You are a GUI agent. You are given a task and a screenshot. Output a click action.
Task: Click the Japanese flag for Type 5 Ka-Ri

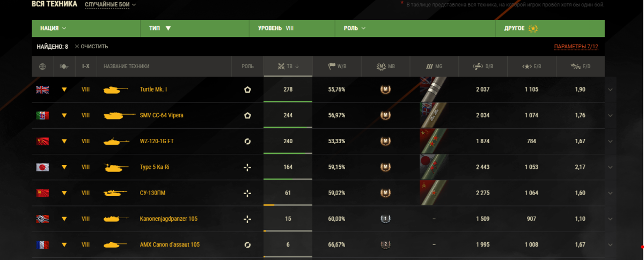[42, 167]
